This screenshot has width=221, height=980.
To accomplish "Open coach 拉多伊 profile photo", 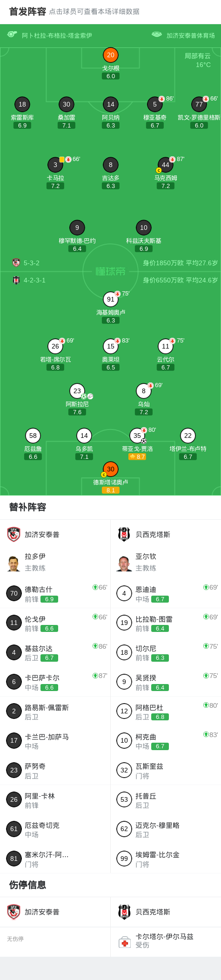I will [x=14, y=563].
